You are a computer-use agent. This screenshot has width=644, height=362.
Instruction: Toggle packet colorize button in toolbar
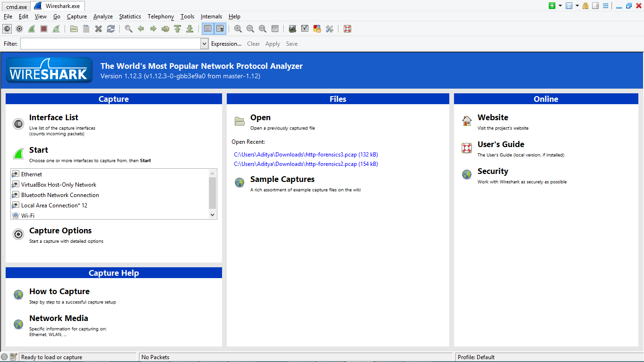207,29
